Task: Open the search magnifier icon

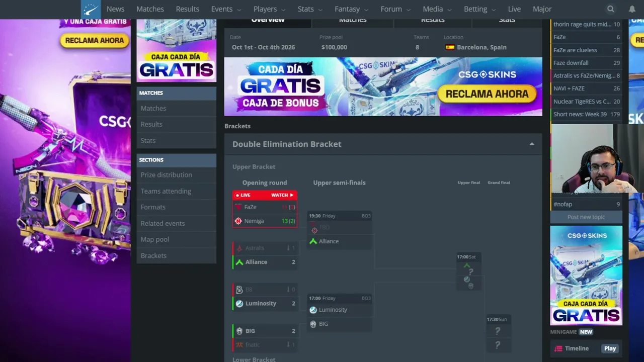Action: point(610,9)
